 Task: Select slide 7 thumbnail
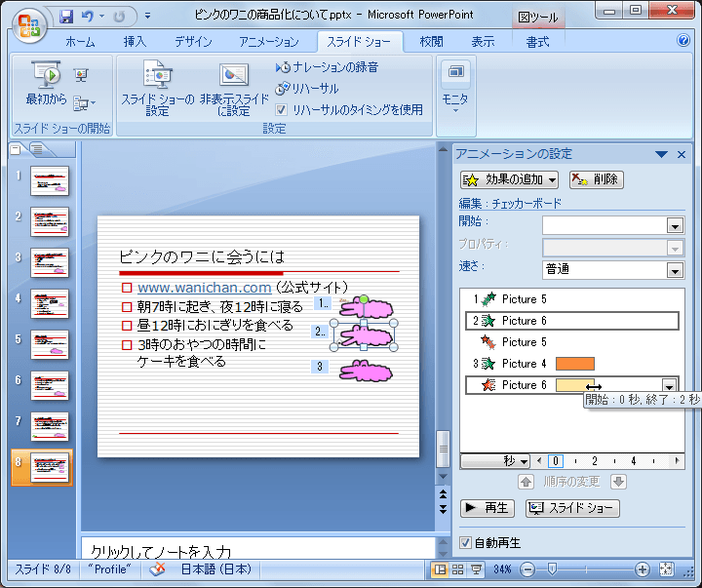(x=50, y=427)
